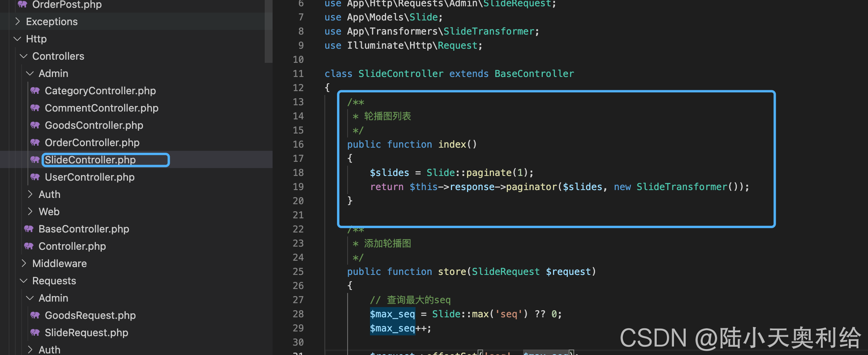Click the use App\Models\Slide import line
This screenshot has width=868, height=355.
(383, 17)
